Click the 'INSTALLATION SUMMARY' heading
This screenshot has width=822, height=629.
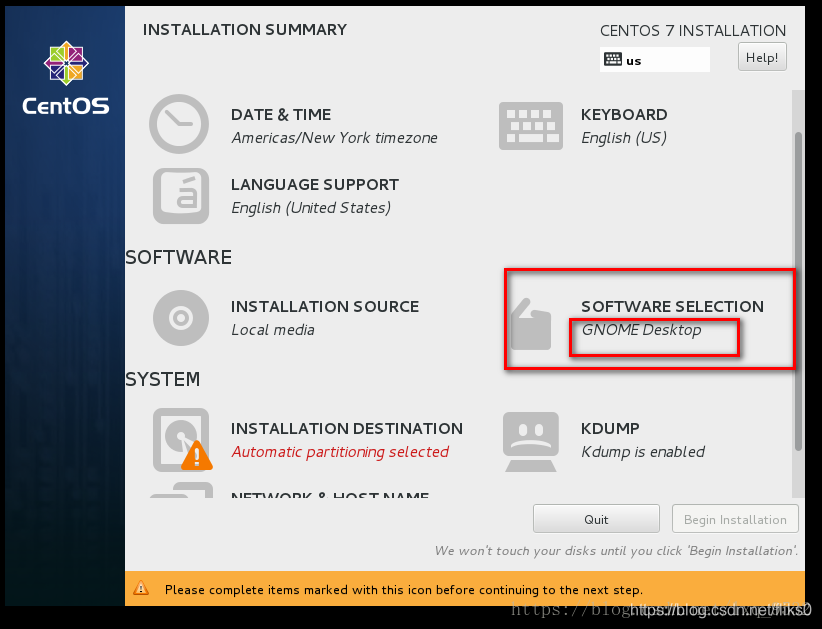245,29
